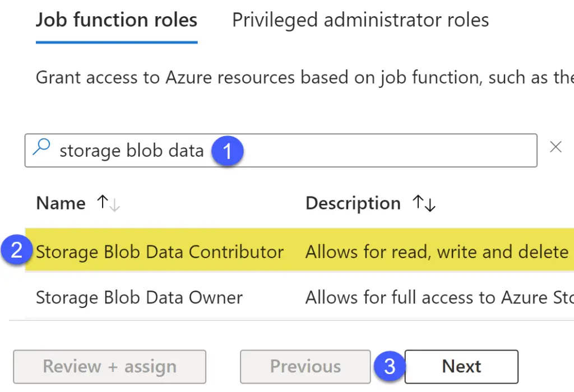
Task: Select the Storage Blob Data Owner role
Action: 139,297
